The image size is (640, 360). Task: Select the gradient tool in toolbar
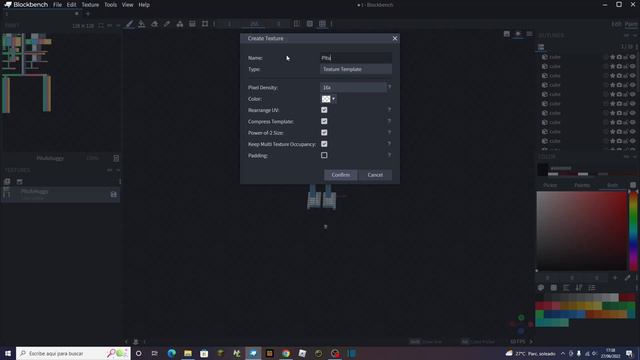192,24
